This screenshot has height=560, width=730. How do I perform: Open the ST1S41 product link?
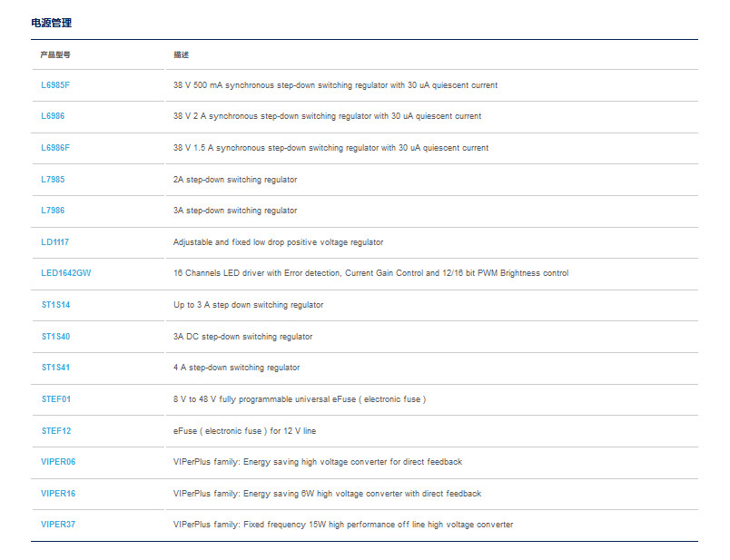[55, 368]
